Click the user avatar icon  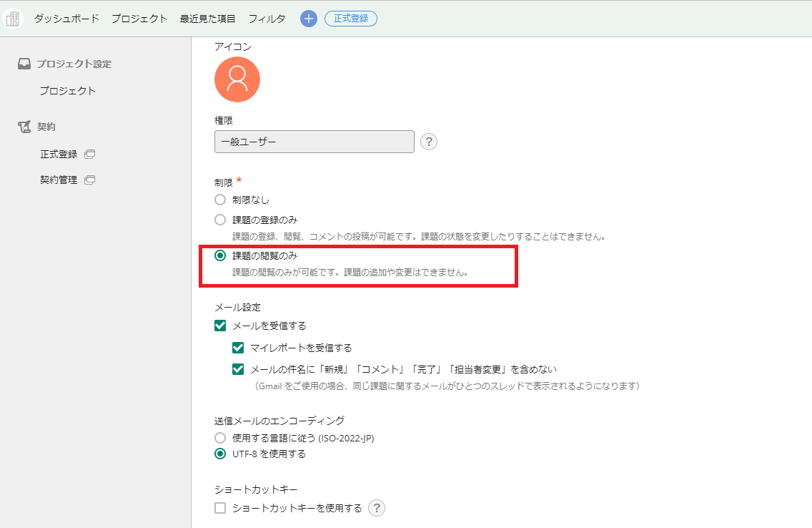237,79
